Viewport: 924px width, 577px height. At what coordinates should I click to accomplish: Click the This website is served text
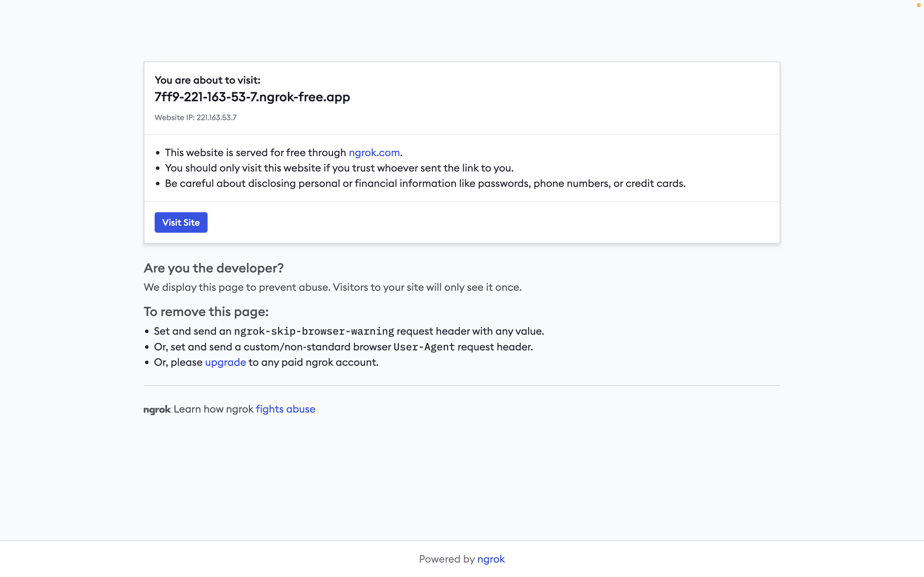(255, 153)
